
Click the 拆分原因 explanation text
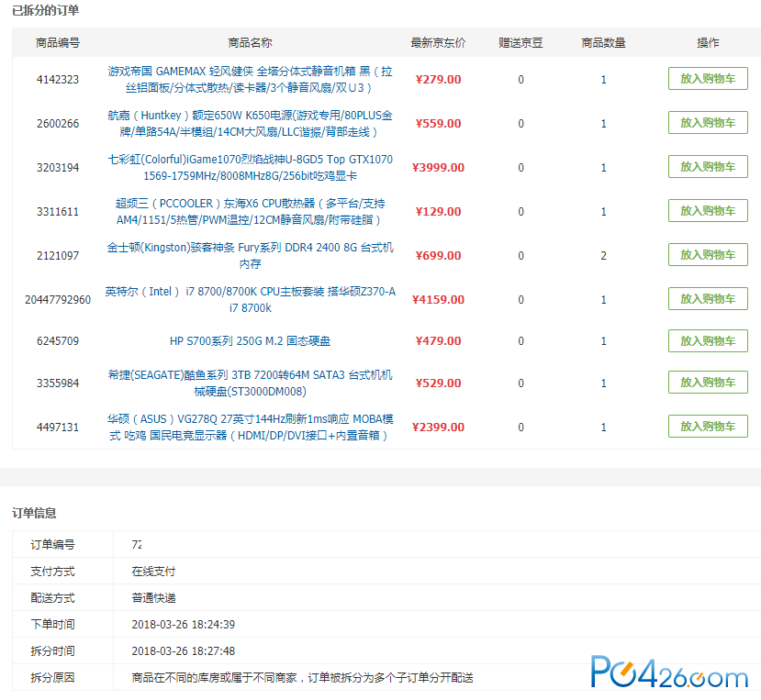302,678
